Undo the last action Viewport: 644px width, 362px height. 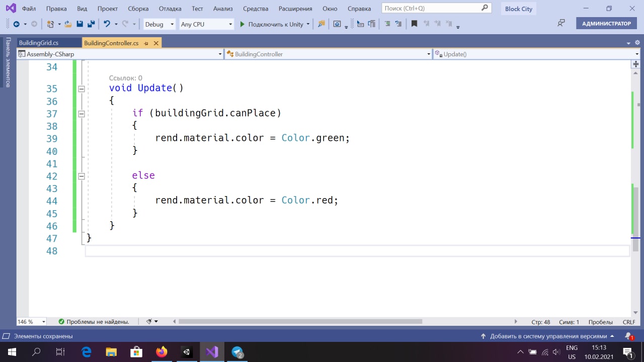coord(107,24)
